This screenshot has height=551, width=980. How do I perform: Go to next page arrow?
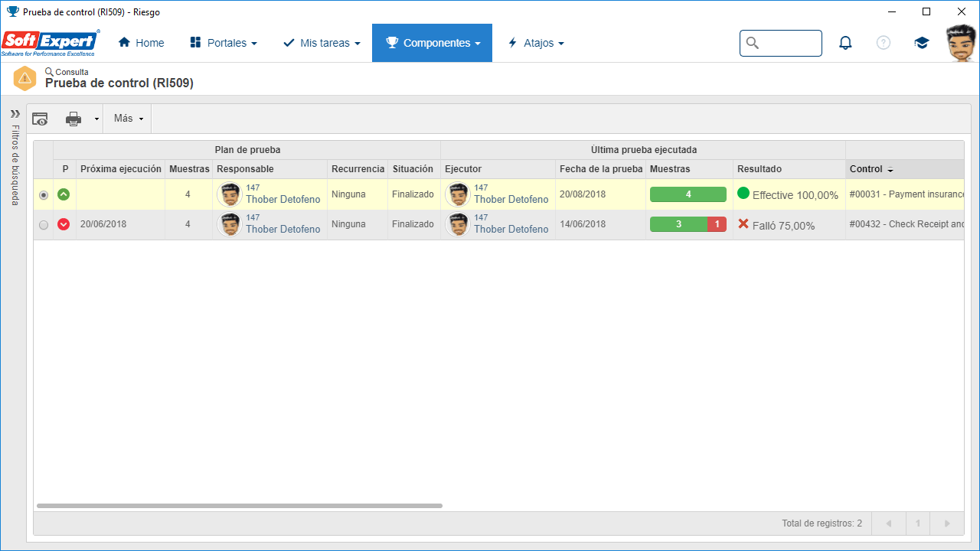point(947,523)
